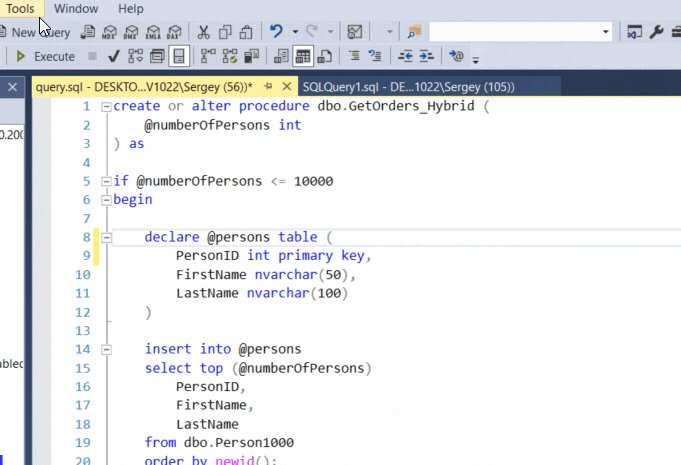Image resolution: width=681 pixels, height=465 pixels.
Task: Click the Copy icon
Action: [225, 32]
